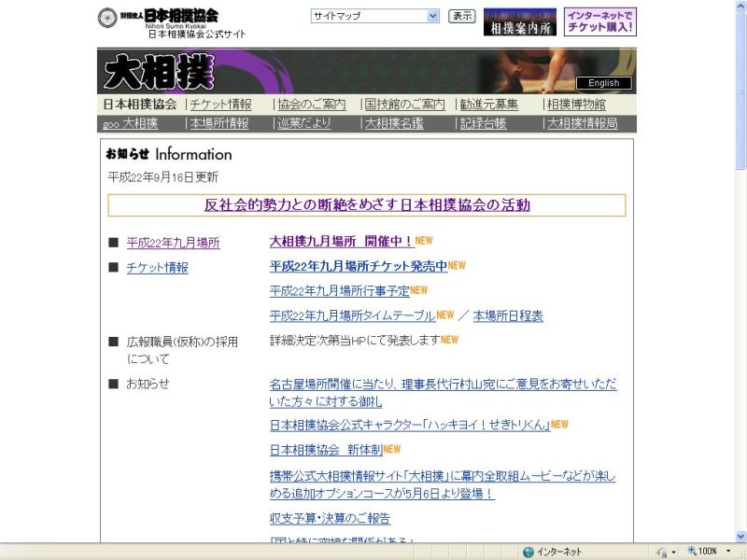
Task: Click the インターネット zone globe icon
Action: (x=528, y=552)
